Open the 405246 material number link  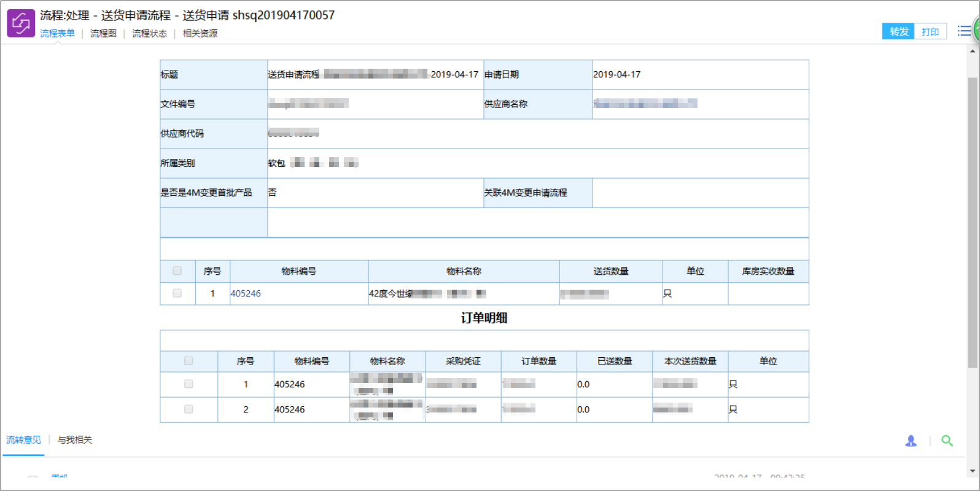(246, 293)
